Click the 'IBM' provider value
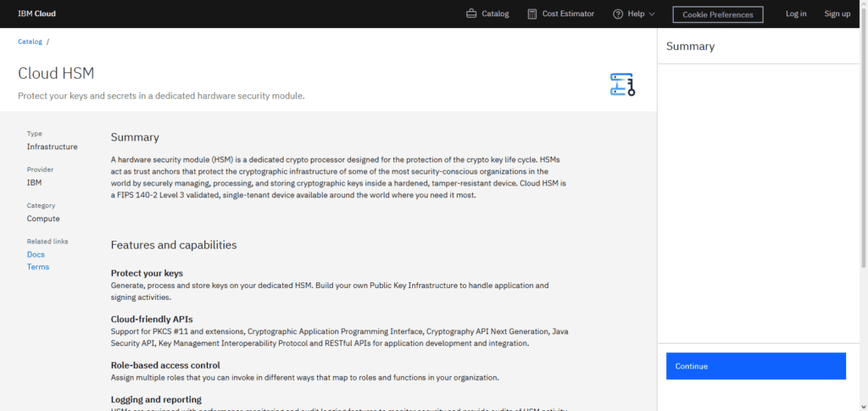Viewport: 868px width, 411px height. point(34,182)
